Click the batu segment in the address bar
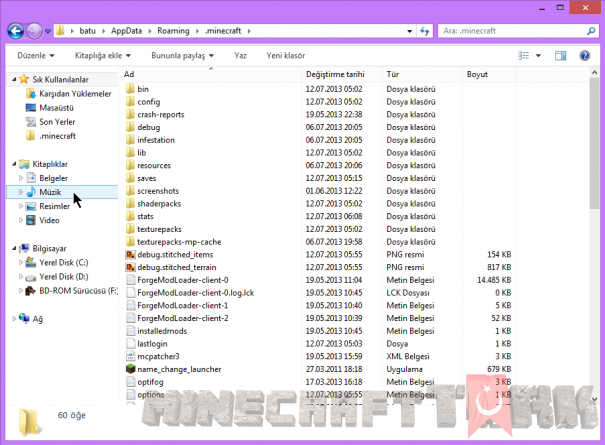The height and width of the screenshot is (445, 605). click(x=88, y=31)
